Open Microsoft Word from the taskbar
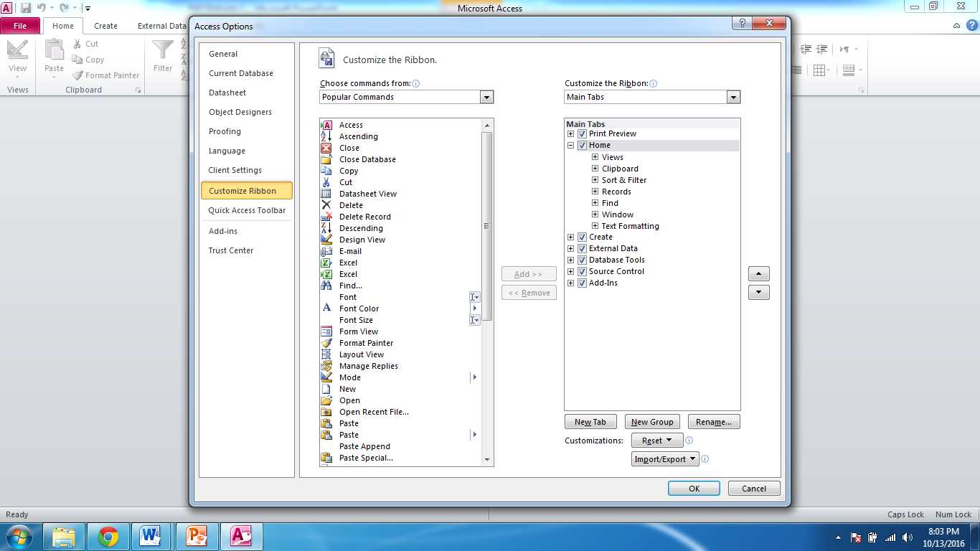The width and height of the screenshot is (980, 551). coord(150,537)
